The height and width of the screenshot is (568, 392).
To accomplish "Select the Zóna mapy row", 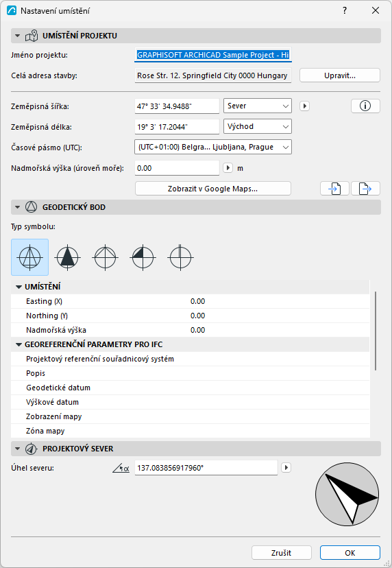I will pos(191,431).
